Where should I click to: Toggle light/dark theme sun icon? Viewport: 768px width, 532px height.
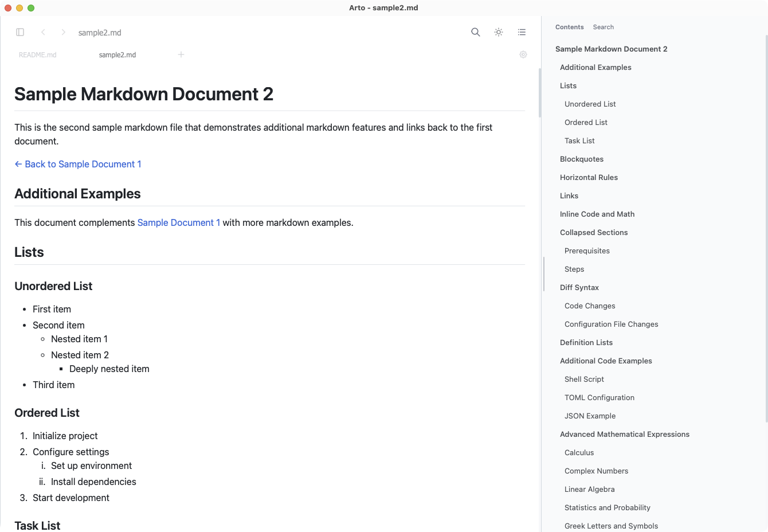(498, 32)
